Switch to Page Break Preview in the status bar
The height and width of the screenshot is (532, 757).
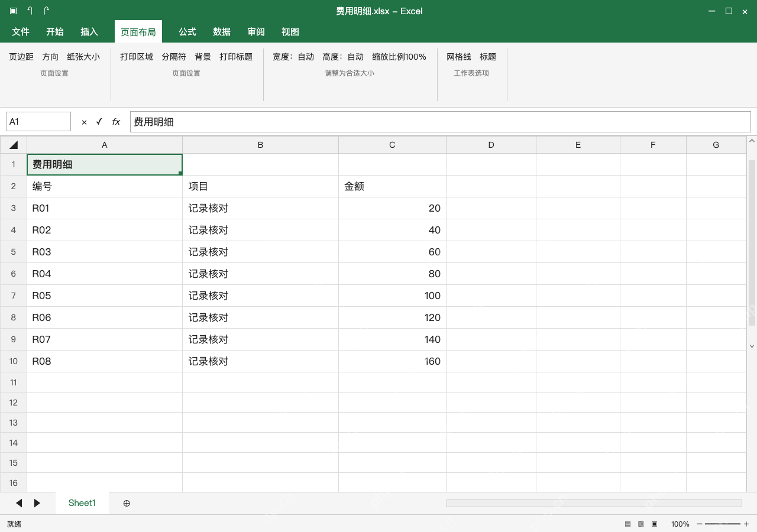(x=654, y=524)
